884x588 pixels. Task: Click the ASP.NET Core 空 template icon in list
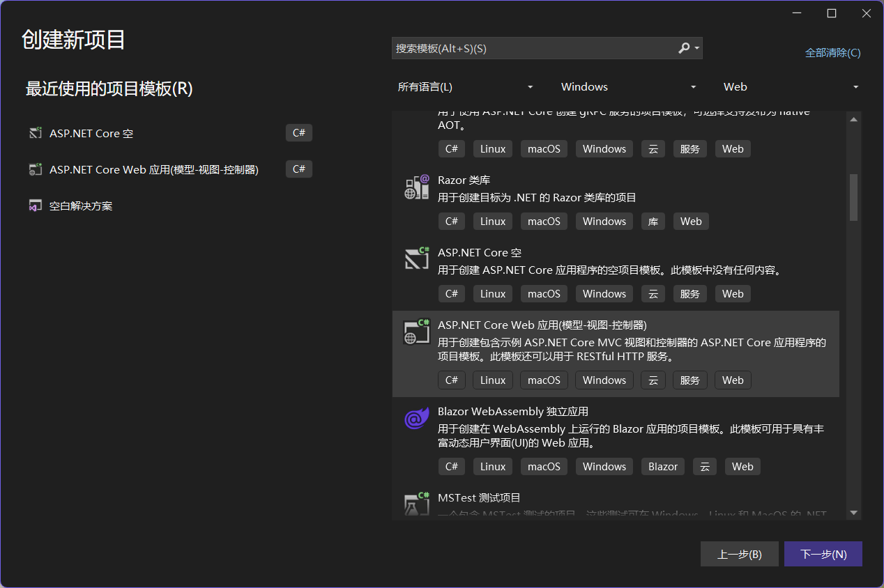(x=416, y=259)
